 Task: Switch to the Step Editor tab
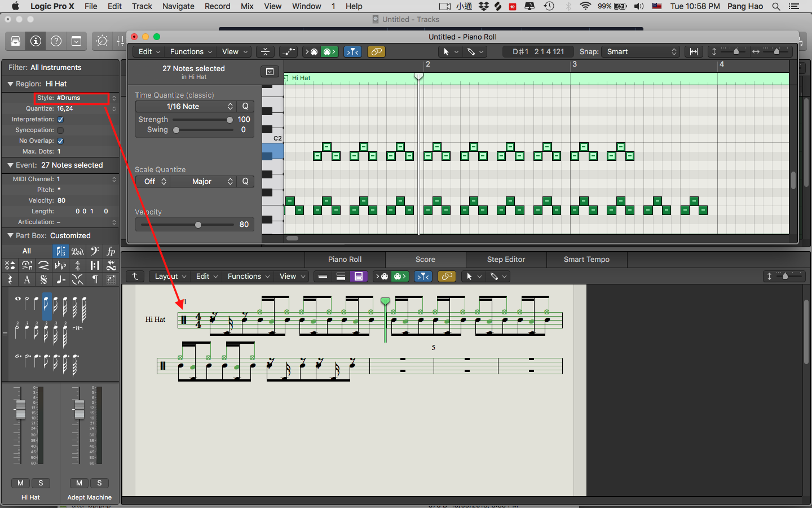tap(506, 259)
